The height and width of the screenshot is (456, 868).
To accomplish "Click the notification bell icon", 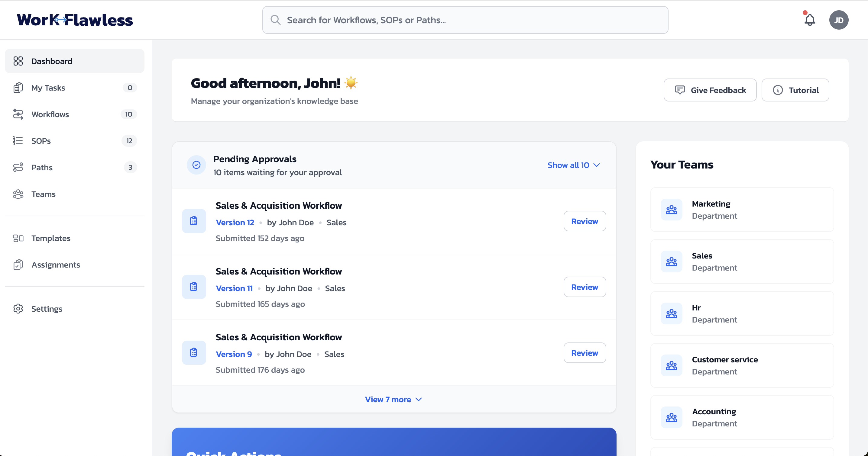I will coord(809,20).
